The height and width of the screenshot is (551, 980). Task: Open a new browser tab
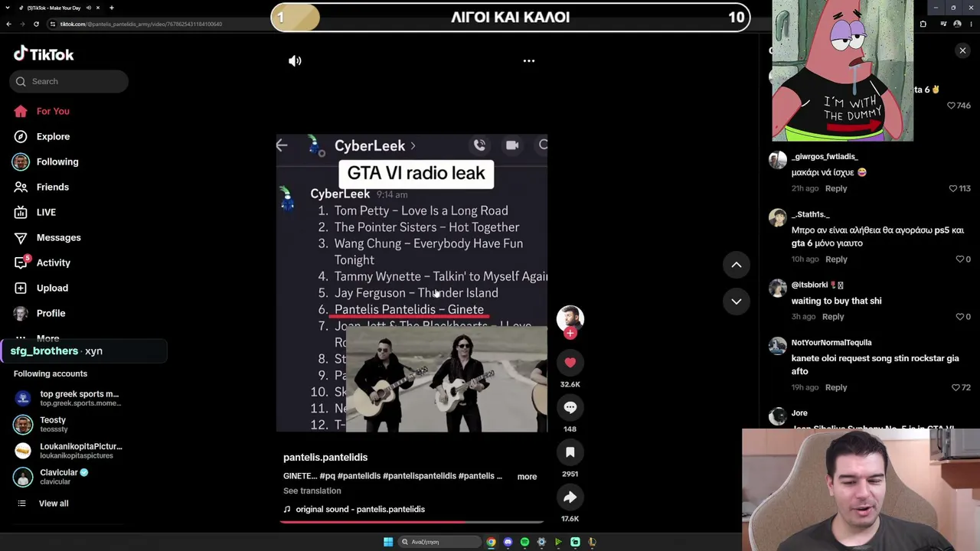[111, 8]
